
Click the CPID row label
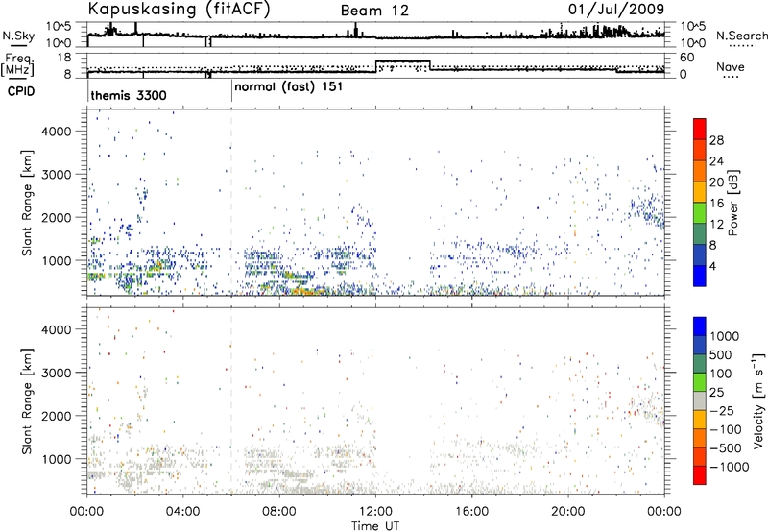point(21,91)
